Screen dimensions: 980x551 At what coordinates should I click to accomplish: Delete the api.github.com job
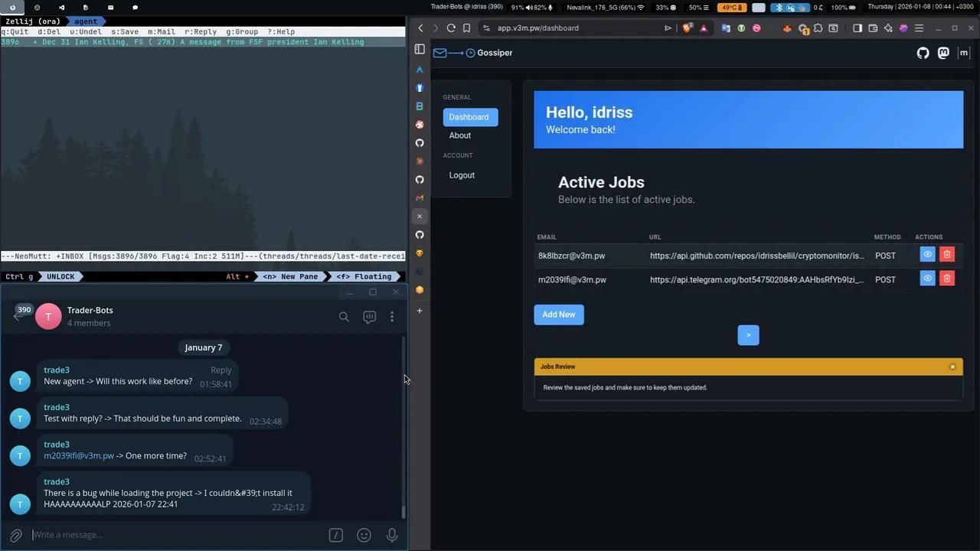(946, 255)
